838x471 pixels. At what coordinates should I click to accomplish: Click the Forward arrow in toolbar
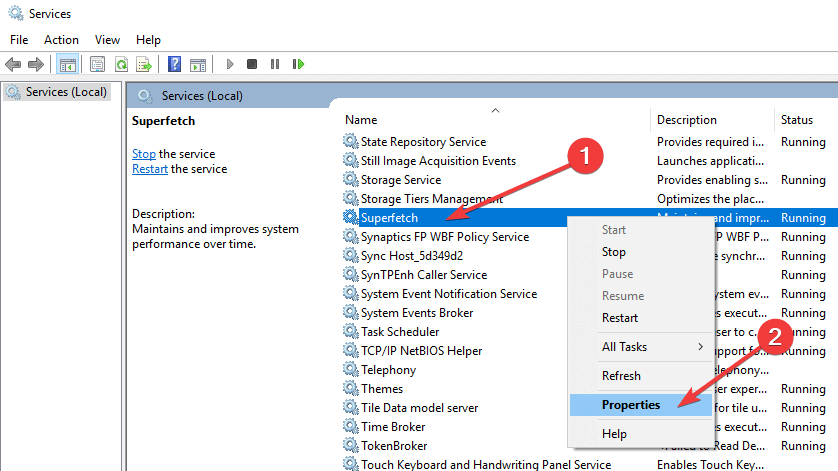click(36, 64)
